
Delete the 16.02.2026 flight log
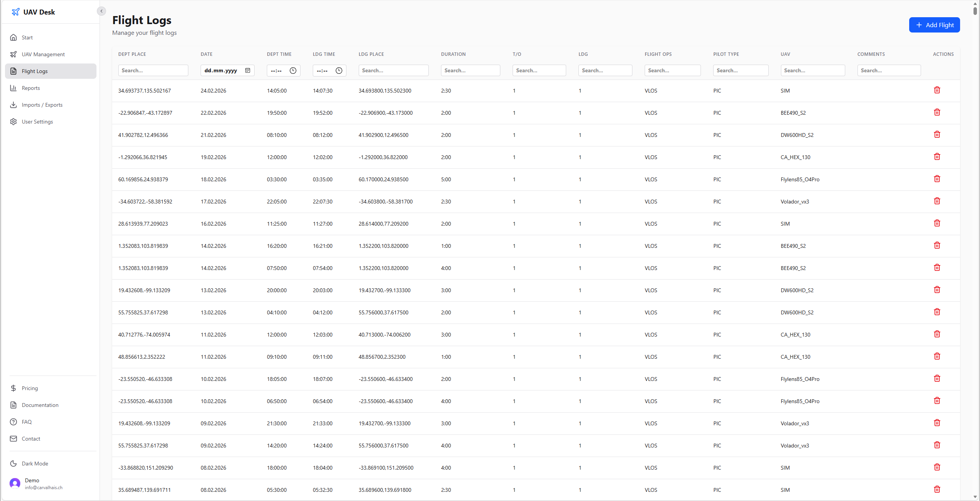pos(937,223)
